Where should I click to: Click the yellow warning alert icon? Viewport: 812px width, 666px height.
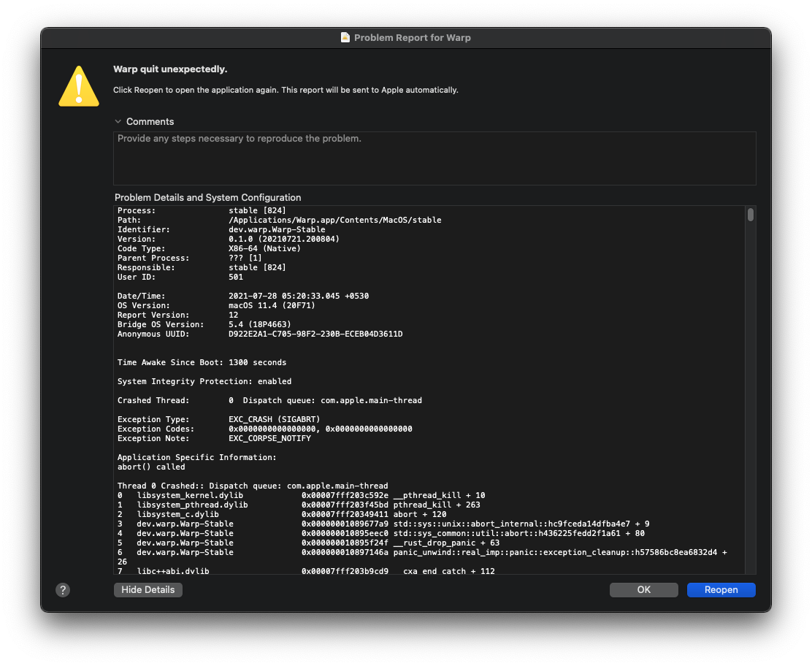78,86
